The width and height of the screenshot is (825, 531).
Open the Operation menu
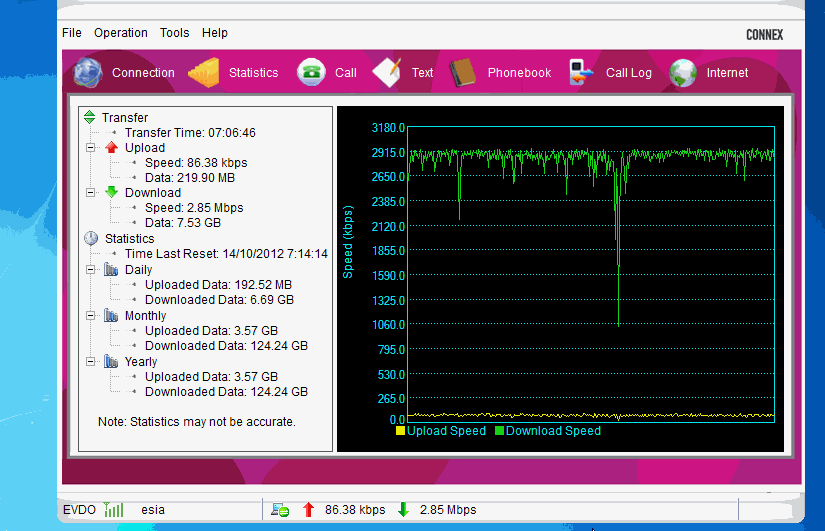(x=120, y=33)
